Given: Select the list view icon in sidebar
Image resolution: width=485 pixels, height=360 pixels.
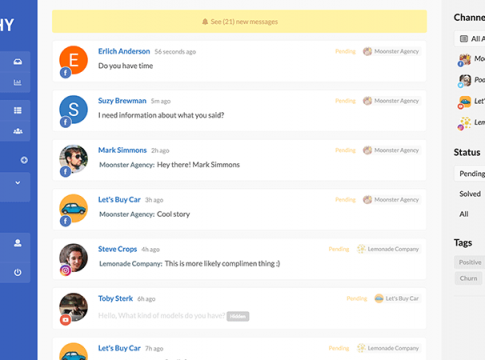Looking at the screenshot, I should click(x=18, y=110).
